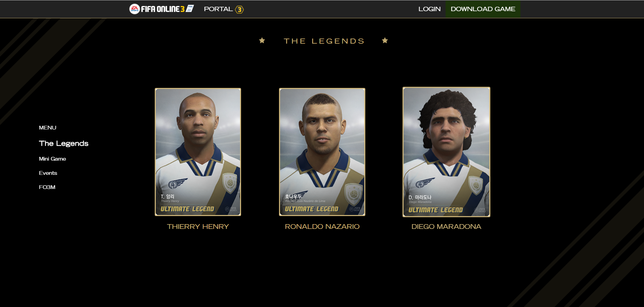Click the gold star right of title
The image size is (644, 307).
385,41
